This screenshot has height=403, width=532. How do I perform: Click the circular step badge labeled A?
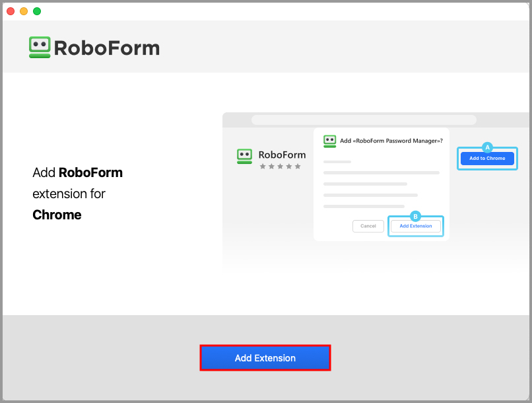(487, 148)
